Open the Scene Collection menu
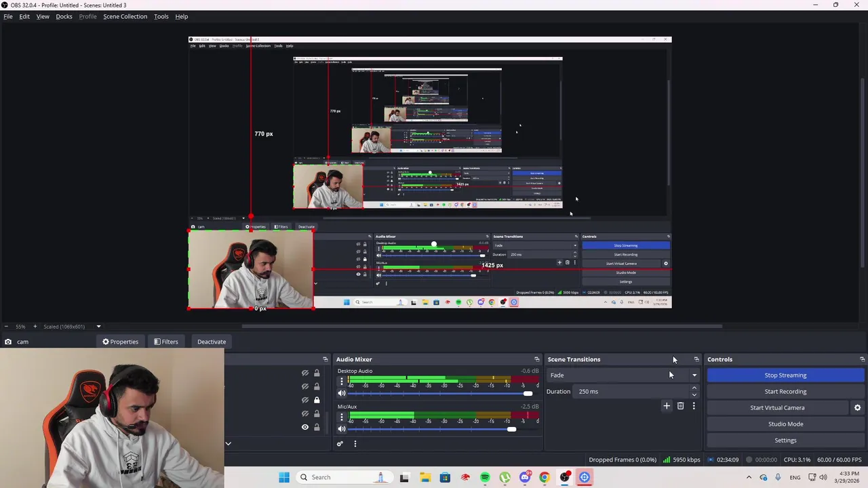 point(125,16)
